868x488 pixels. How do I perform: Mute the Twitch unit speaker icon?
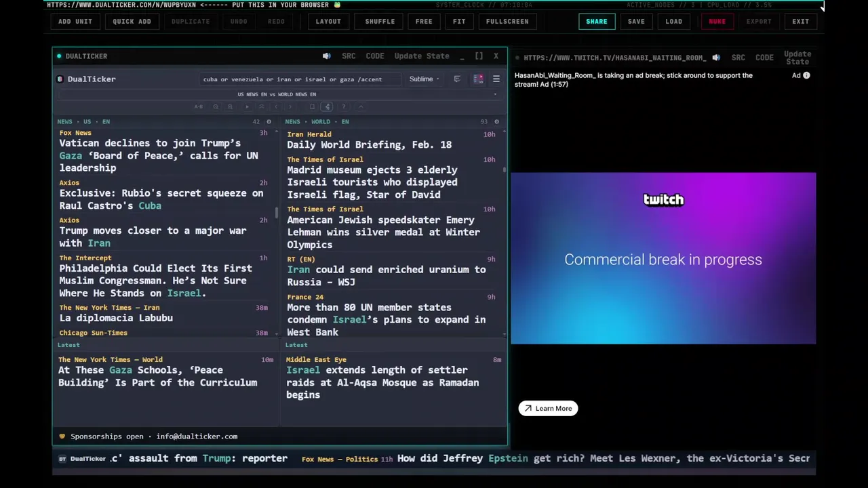tap(716, 58)
